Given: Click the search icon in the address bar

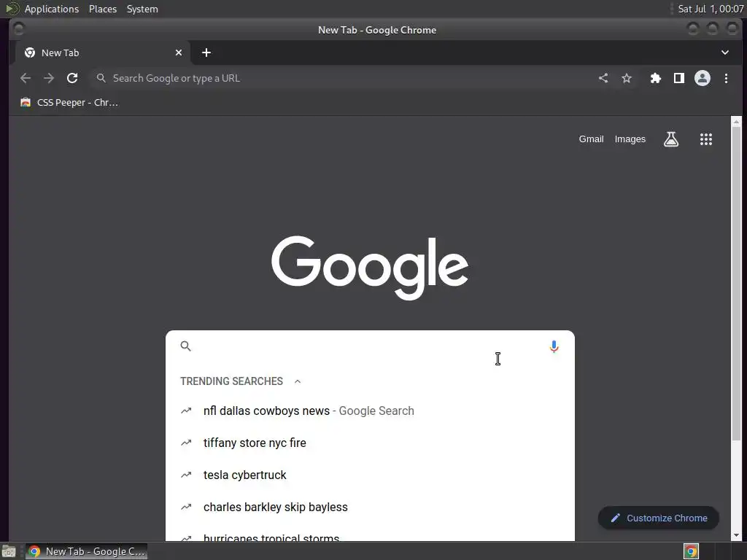Looking at the screenshot, I should click(101, 78).
